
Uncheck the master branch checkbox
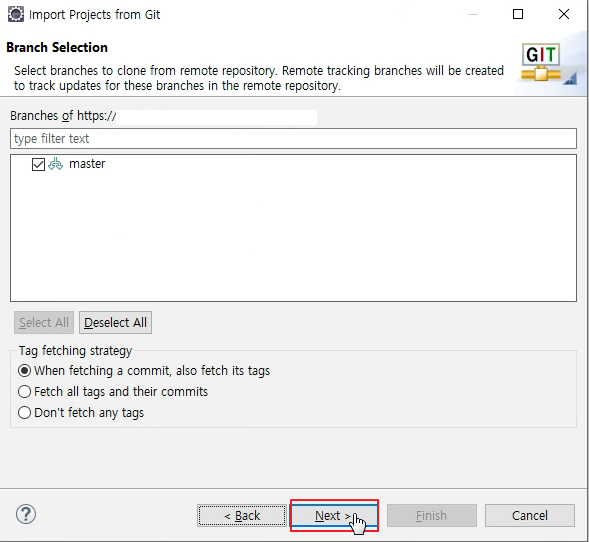click(x=38, y=164)
